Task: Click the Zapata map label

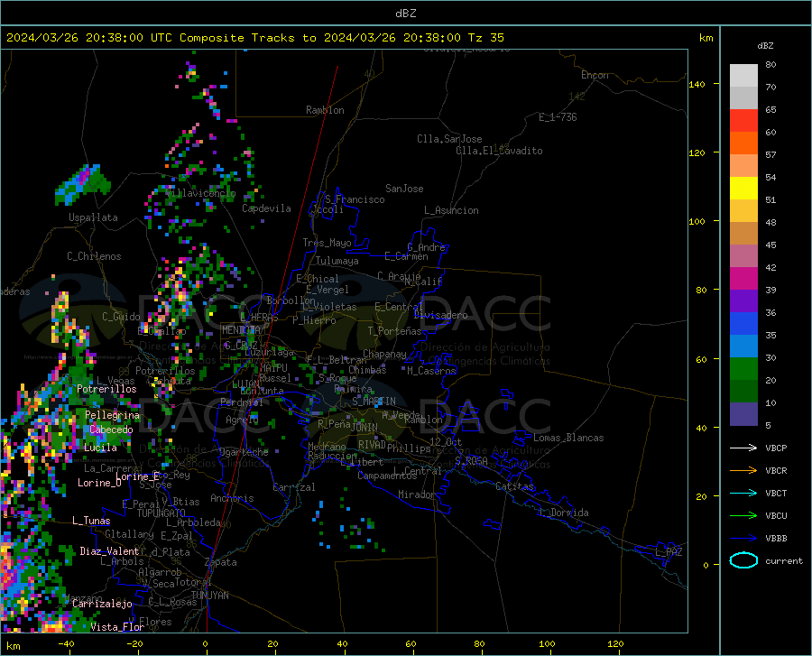Action: 221,562
